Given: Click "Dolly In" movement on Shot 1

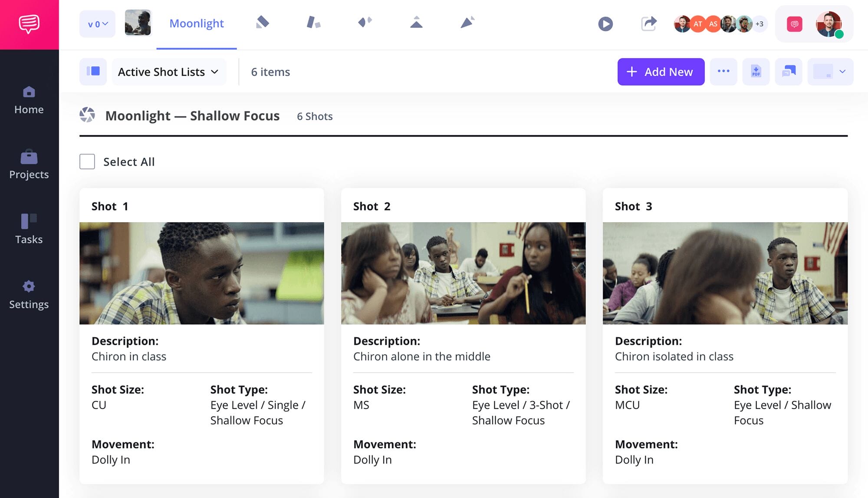Looking at the screenshot, I should click(x=111, y=460).
